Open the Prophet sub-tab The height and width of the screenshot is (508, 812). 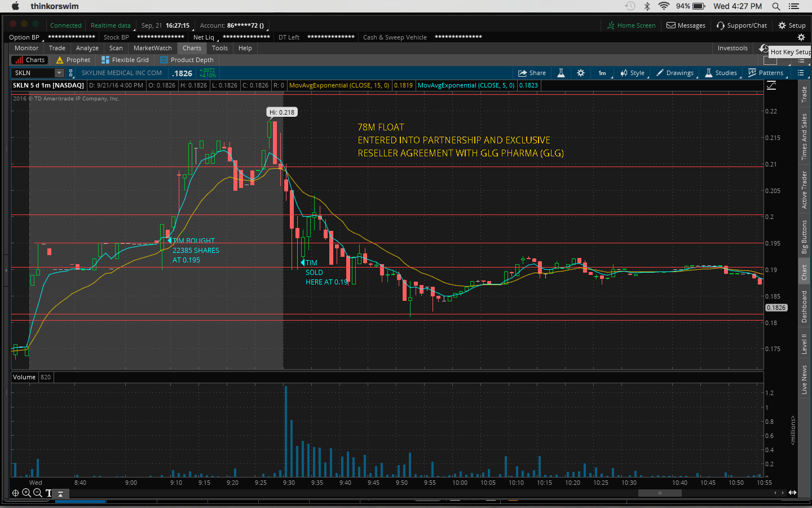(73, 60)
